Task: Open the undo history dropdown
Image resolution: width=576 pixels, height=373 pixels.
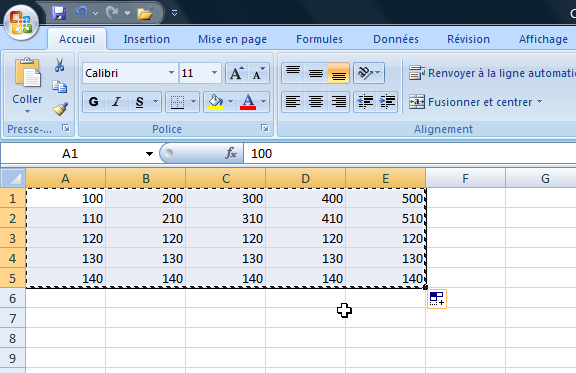Action: 96,13
